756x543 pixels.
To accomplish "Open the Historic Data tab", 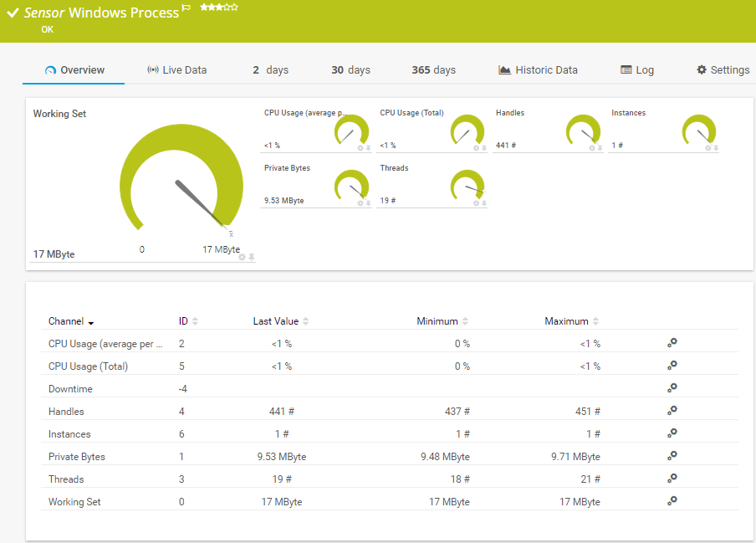I will tap(538, 70).
